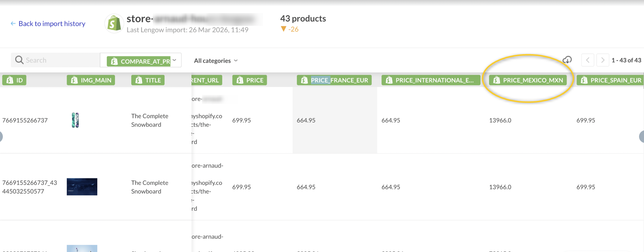
Task: Click the search magnifier icon
Action: 19,60
